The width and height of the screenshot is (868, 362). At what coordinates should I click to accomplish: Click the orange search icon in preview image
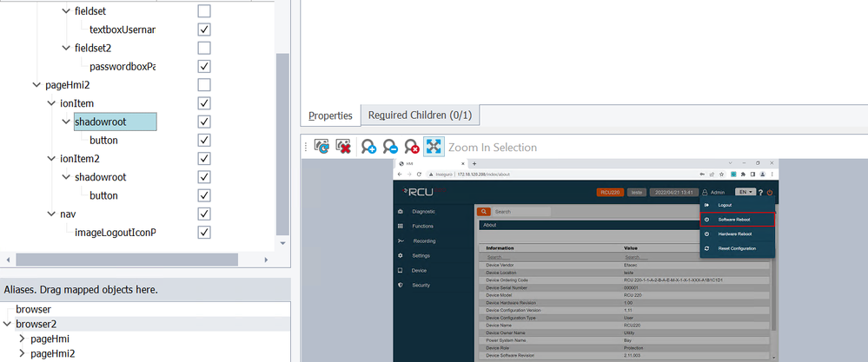click(484, 212)
